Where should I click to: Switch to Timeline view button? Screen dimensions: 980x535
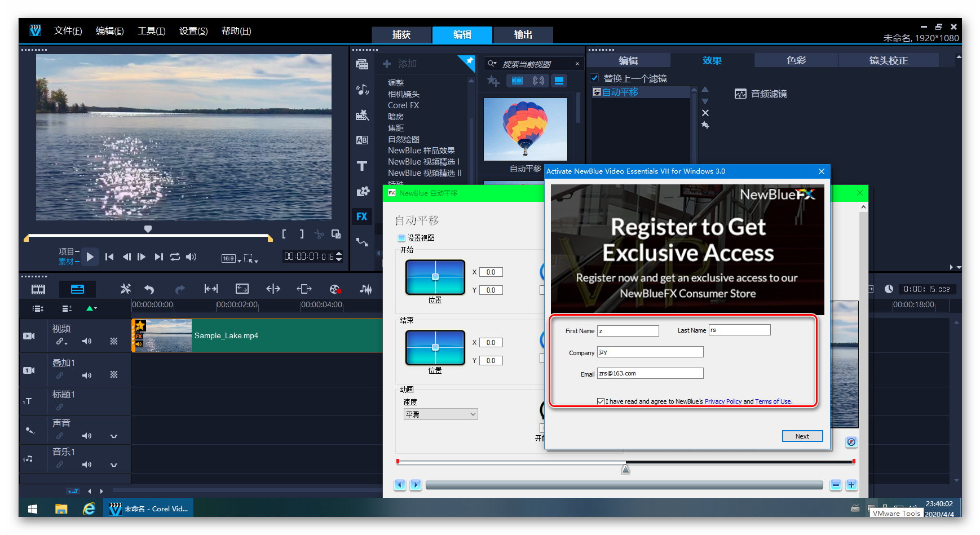pos(77,289)
